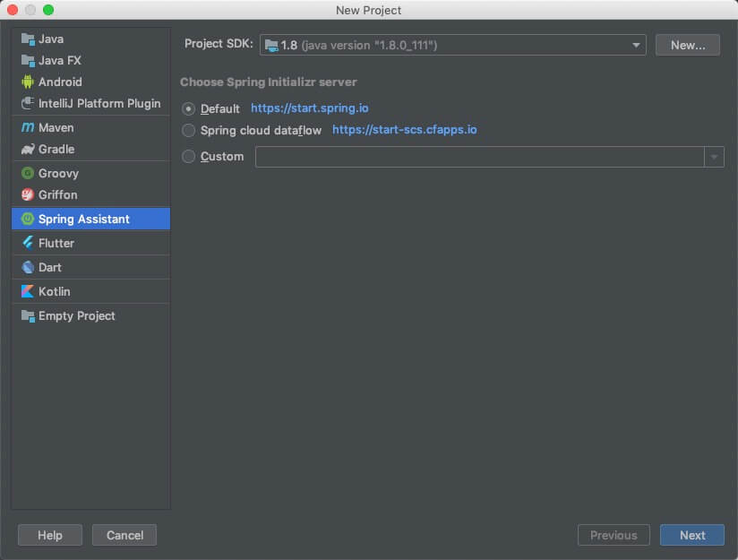Cancel the New Project dialog
This screenshot has height=560, width=738.
[x=124, y=535]
